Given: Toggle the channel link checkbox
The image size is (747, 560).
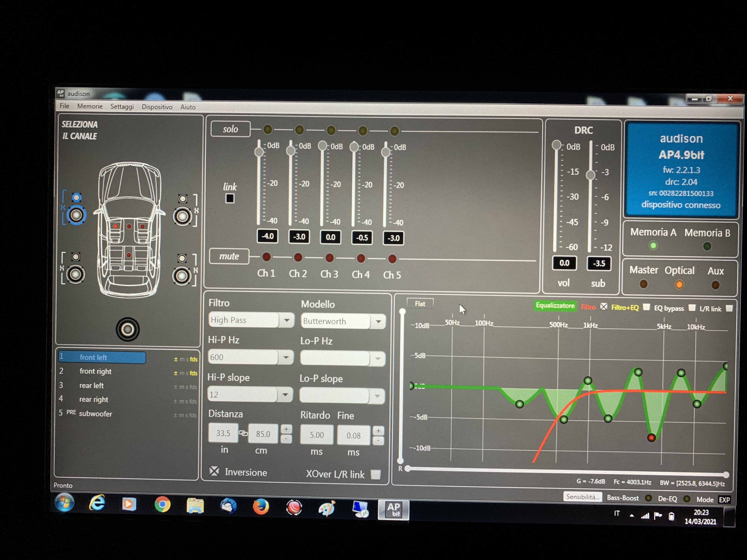Looking at the screenshot, I should coord(230,199).
